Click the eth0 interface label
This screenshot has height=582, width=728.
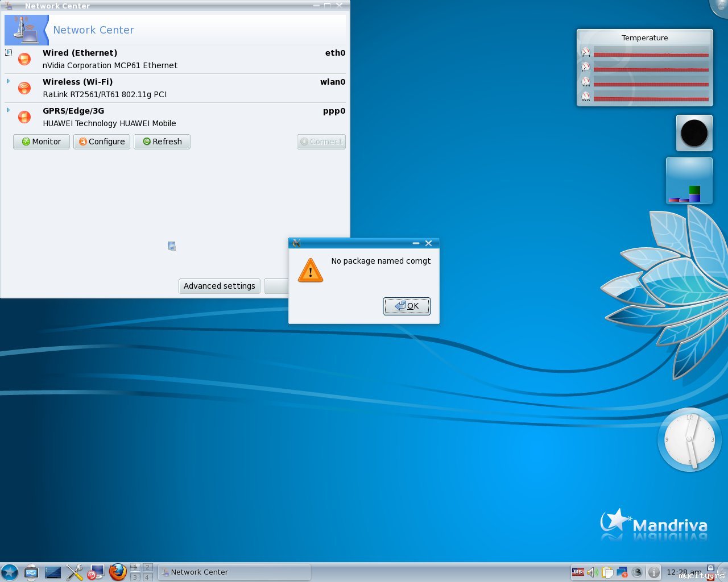click(x=336, y=53)
